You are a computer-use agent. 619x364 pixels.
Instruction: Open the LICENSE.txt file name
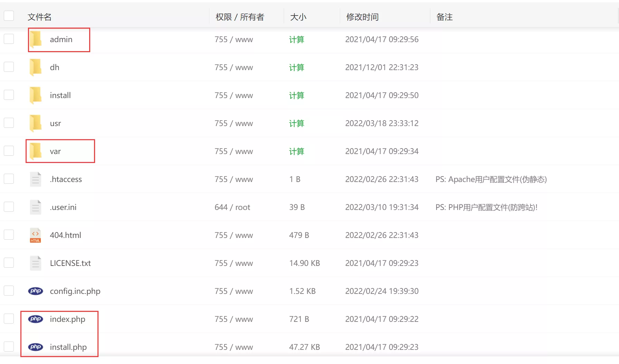coord(71,263)
